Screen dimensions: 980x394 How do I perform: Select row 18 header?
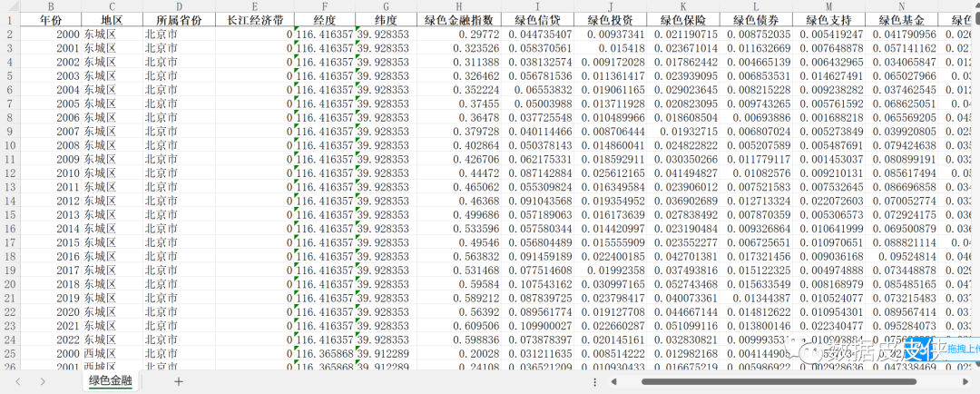pyautogui.click(x=10, y=256)
